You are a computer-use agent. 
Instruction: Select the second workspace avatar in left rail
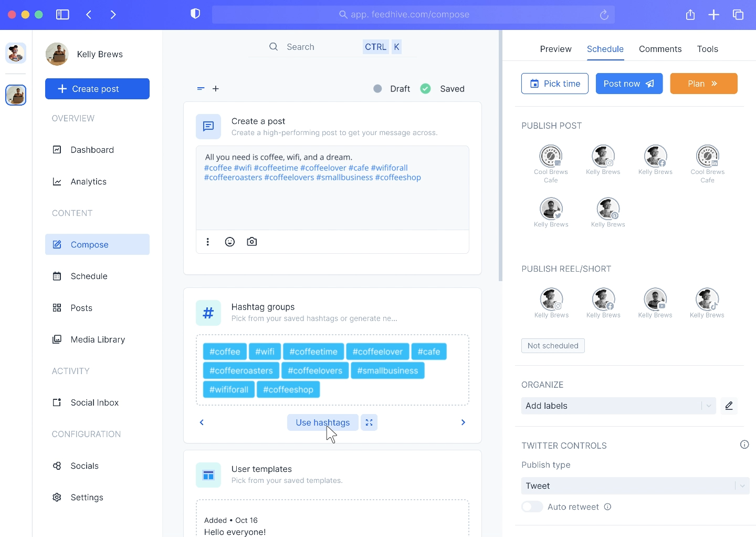coord(16,95)
